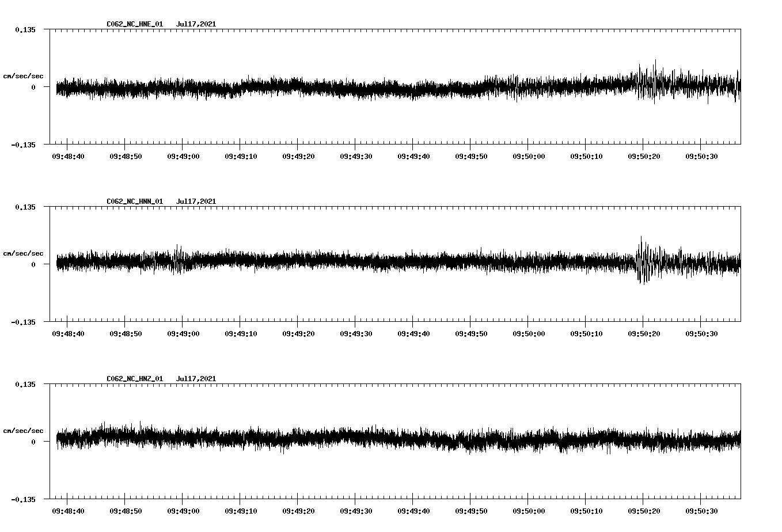
Task: Click the 09:50:00 time label on HNZ plot
Action: [x=529, y=511]
